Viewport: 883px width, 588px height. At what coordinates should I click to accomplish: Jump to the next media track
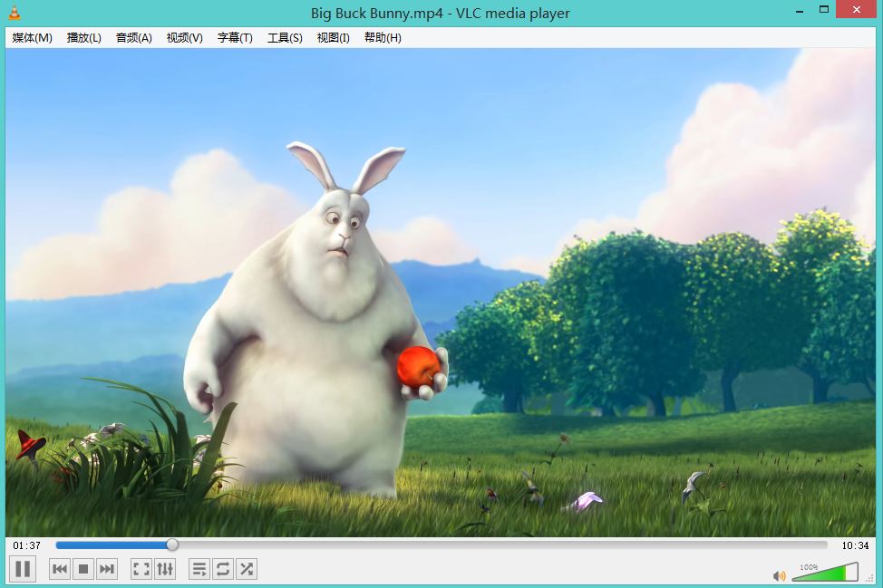click(107, 569)
